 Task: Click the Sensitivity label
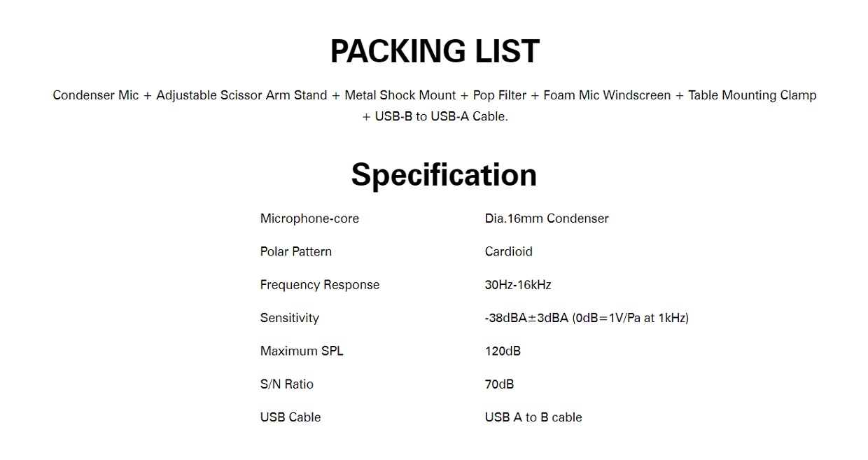point(290,318)
